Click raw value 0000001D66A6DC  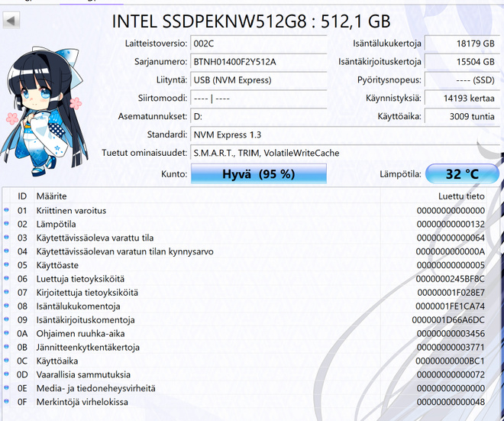[448, 320]
